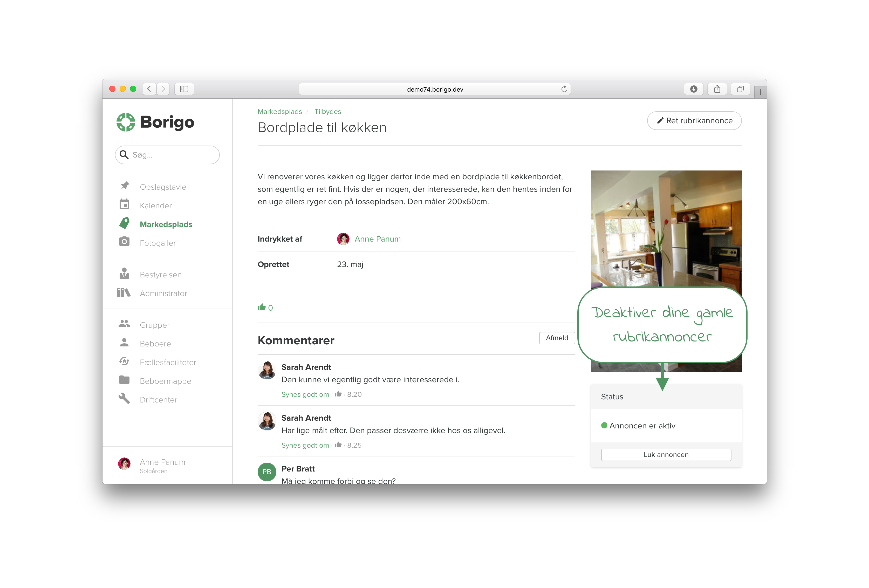Click the Per Bratt commenter name
The width and height of the screenshot is (869, 588).
tap(298, 469)
